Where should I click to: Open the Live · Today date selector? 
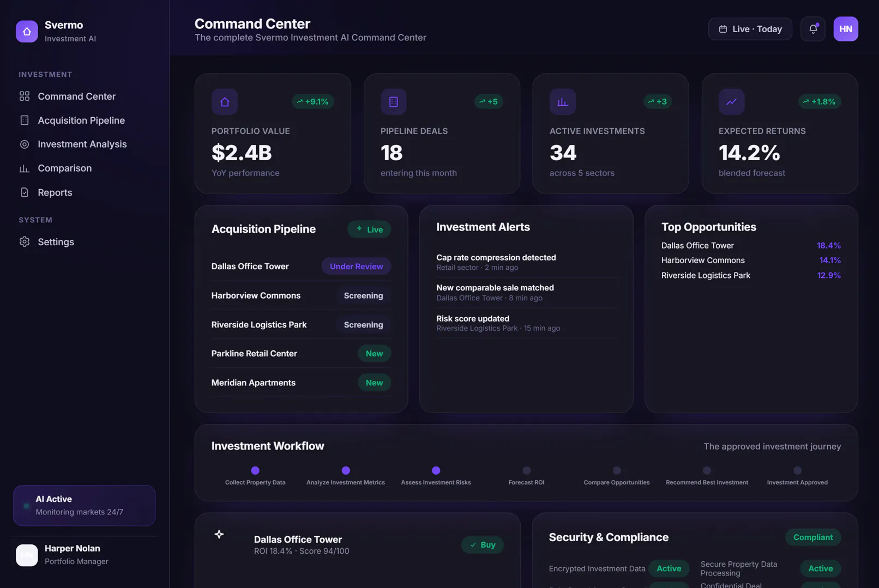pos(750,29)
